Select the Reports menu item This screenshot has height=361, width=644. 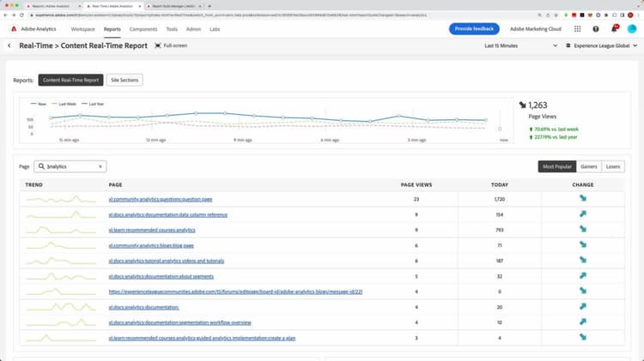112,29
